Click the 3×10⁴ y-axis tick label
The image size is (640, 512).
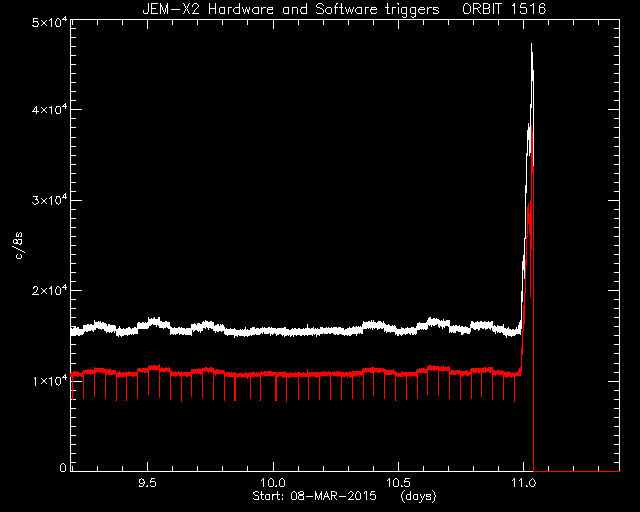[49, 200]
